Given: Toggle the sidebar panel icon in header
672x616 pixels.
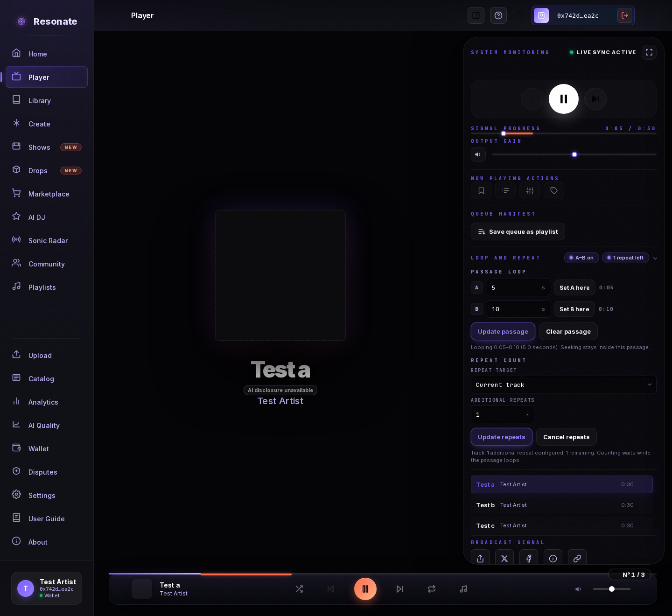Looking at the screenshot, I should (476, 15).
